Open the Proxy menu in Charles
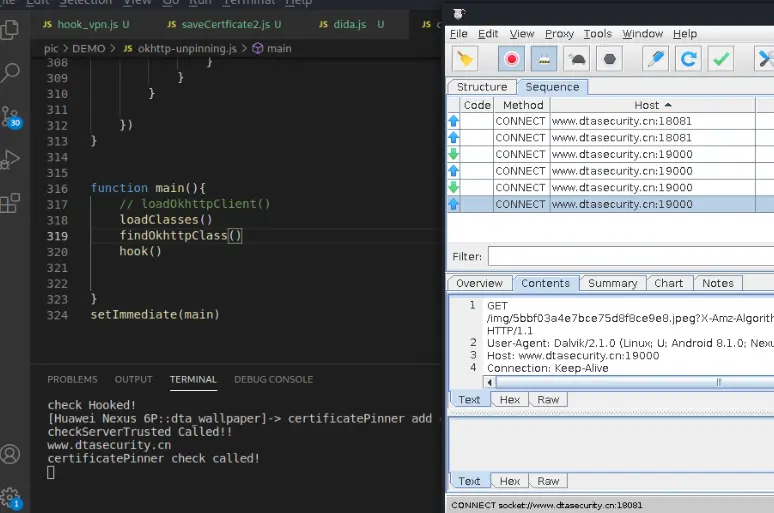Viewport: 774px width, 513px height. pyautogui.click(x=559, y=34)
